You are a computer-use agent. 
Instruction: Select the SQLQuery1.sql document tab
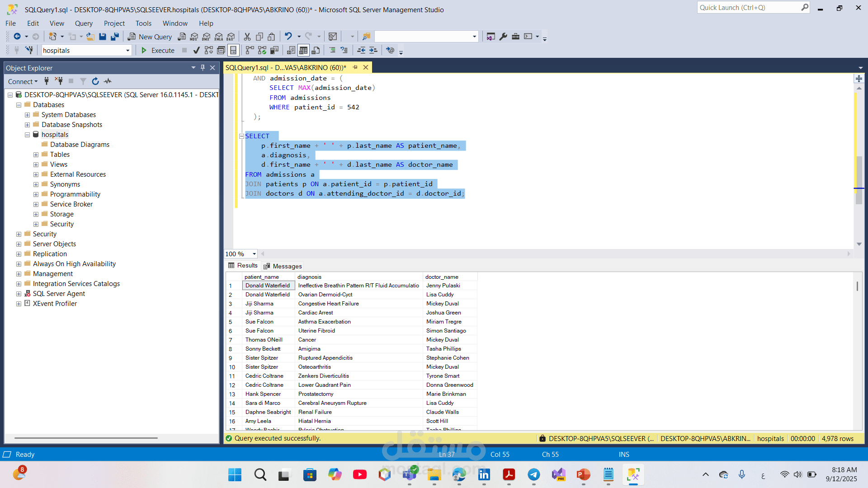click(286, 68)
